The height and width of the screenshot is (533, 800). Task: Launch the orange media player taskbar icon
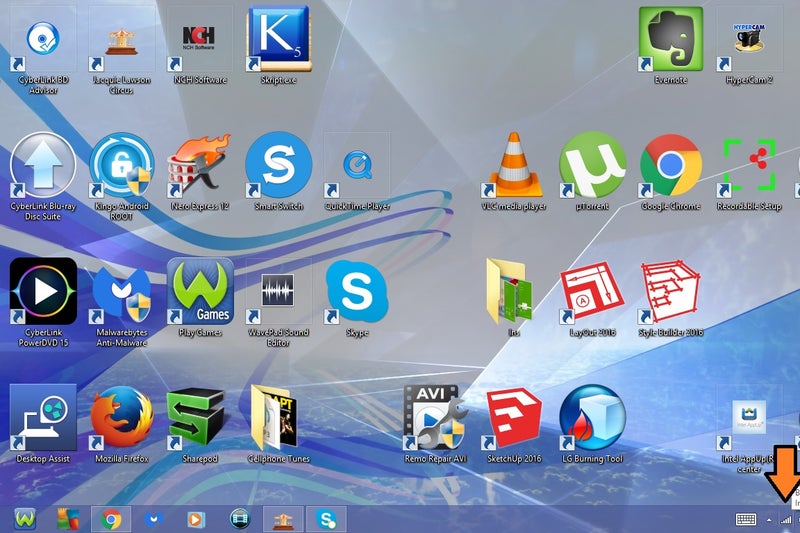(196, 519)
